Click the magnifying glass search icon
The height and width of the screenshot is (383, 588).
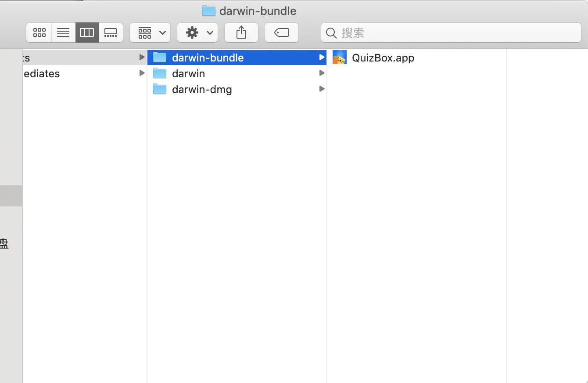coord(332,33)
